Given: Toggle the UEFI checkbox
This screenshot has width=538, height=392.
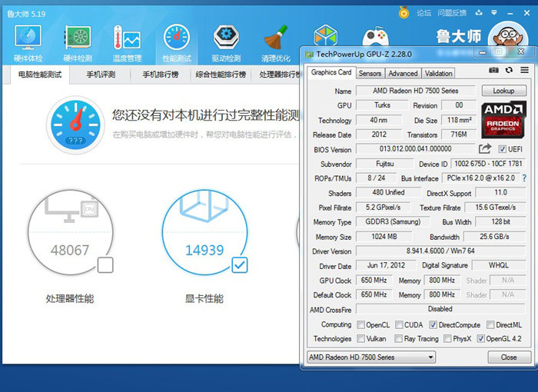Looking at the screenshot, I should pos(502,149).
